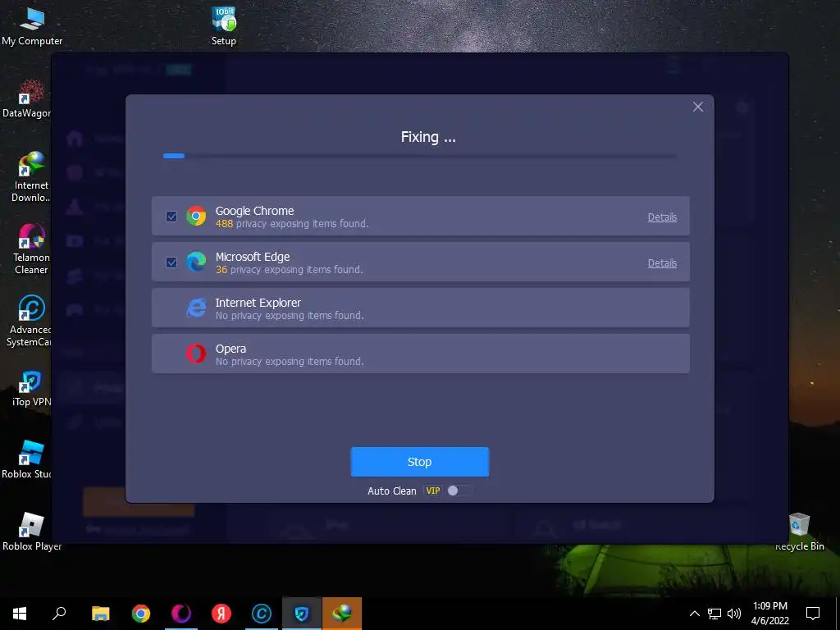
Task: Select Advanced SystemCare desktop shortcut
Action: [30, 322]
